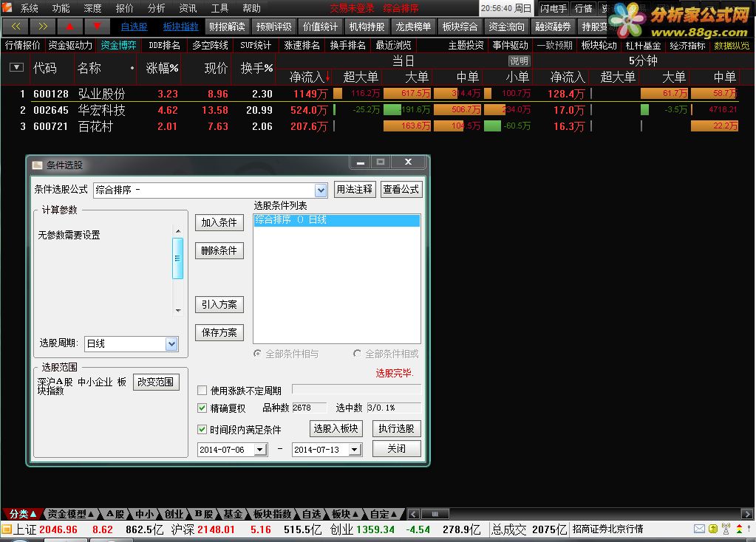Minimize the 条件选股 dialog
The image size is (756, 542).
click(360, 162)
